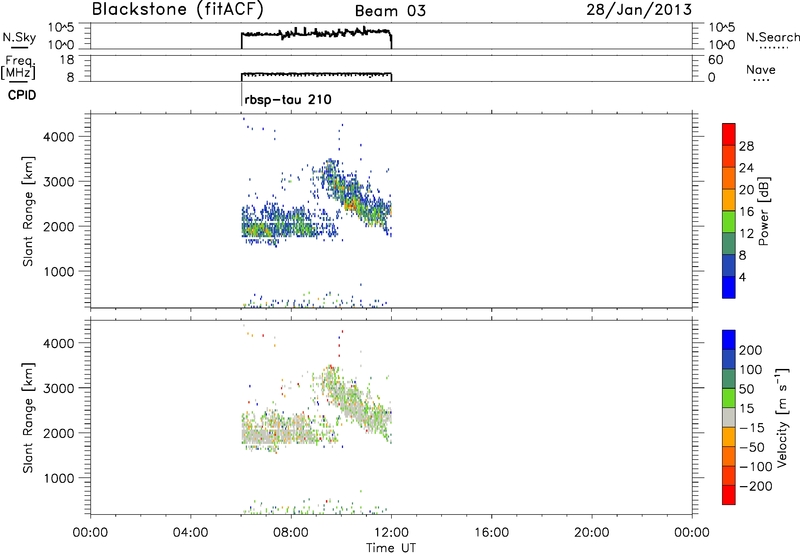Click the title 'Blackstone (fitACF)'
The width and height of the screenshot is (800, 554).
(x=177, y=9)
